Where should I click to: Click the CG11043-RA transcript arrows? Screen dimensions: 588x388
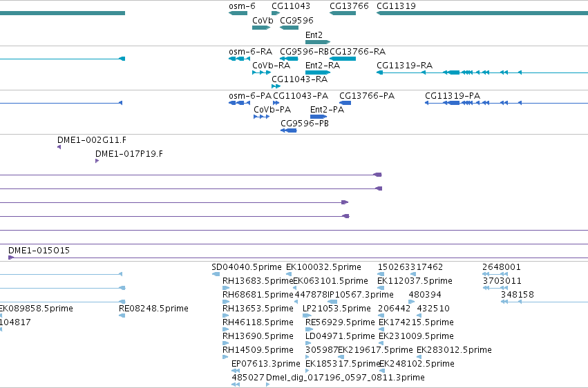276,86
